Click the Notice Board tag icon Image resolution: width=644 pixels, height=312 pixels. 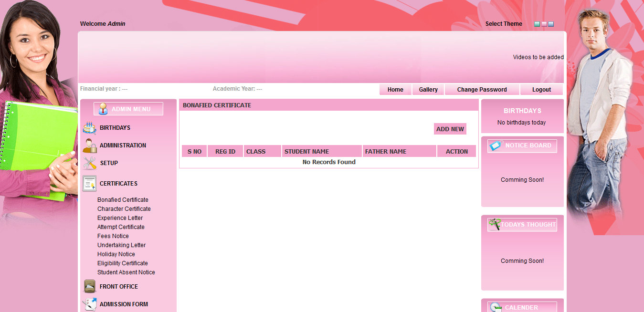pyautogui.click(x=496, y=146)
